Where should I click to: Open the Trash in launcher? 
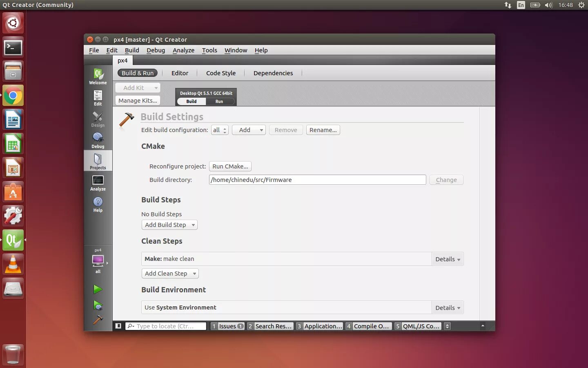point(13,355)
